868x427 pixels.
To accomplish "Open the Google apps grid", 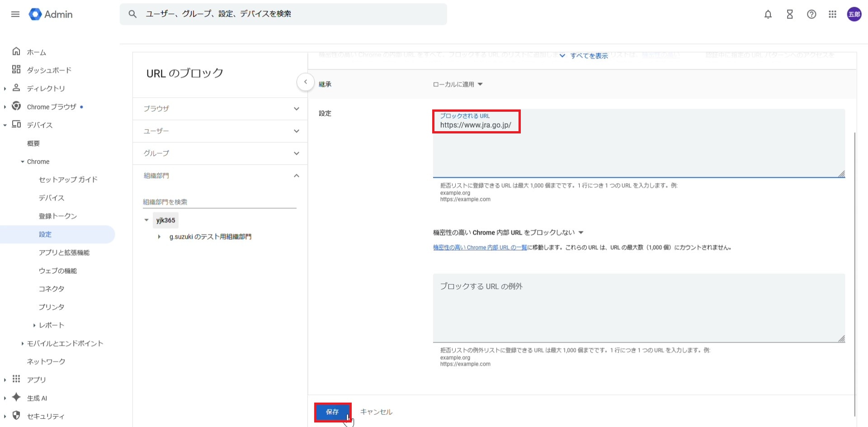I will (x=832, y=14).
